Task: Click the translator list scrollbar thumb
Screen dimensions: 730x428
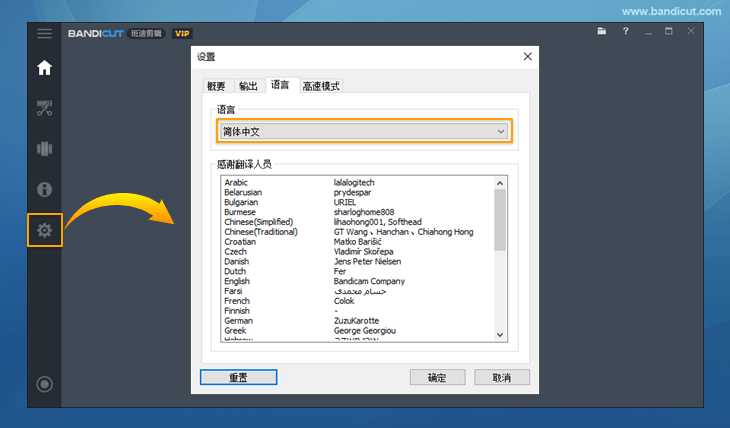Action: [500, 220]
